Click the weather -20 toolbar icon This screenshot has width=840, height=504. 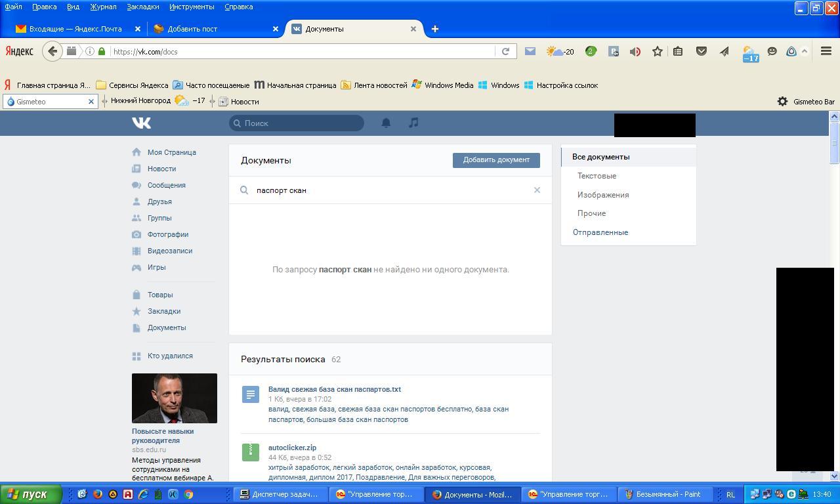pos(560,51)
